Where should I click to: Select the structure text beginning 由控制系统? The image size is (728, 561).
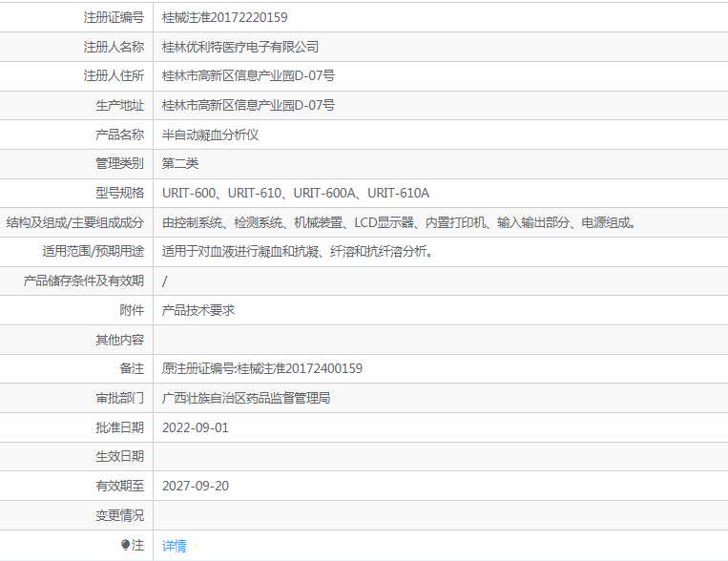(x=399, y=222)
